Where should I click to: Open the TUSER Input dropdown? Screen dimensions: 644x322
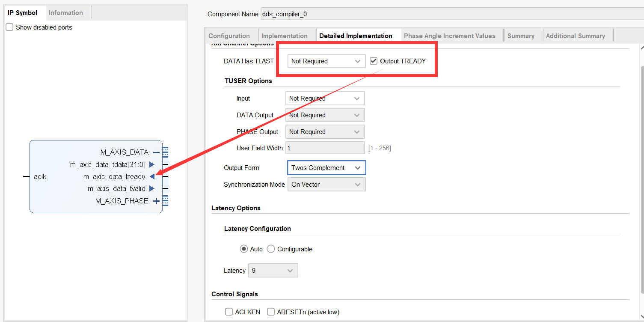(x=325, y=98)
